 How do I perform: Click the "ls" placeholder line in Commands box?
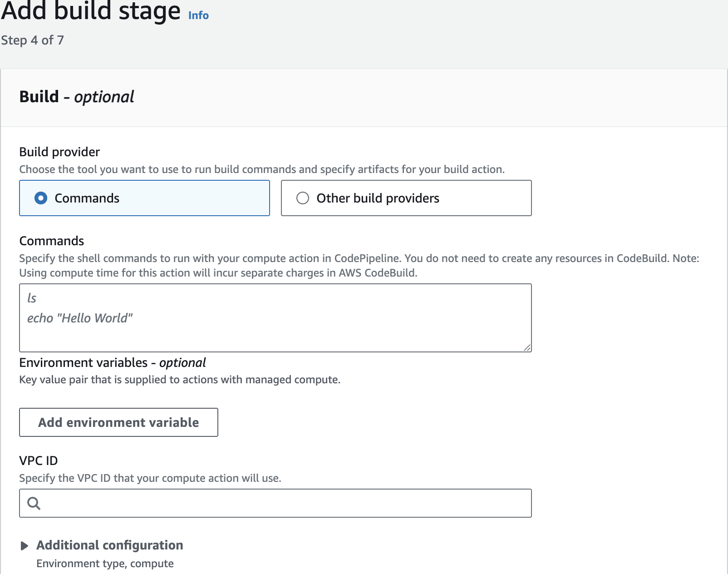pyautogui.click(x=32, y=298)
